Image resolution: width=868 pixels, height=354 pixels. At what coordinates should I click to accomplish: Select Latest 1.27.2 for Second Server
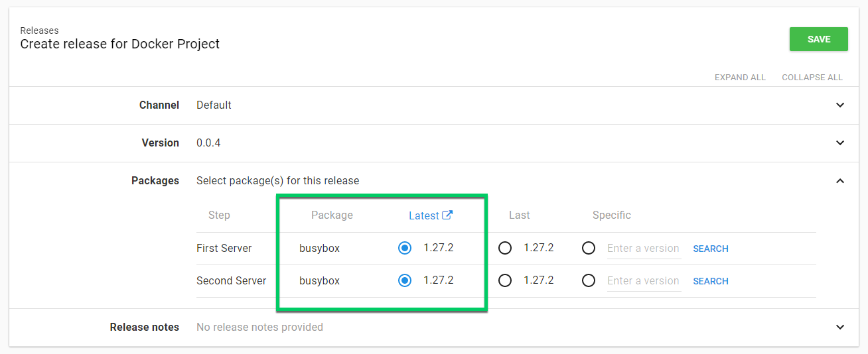405,280
